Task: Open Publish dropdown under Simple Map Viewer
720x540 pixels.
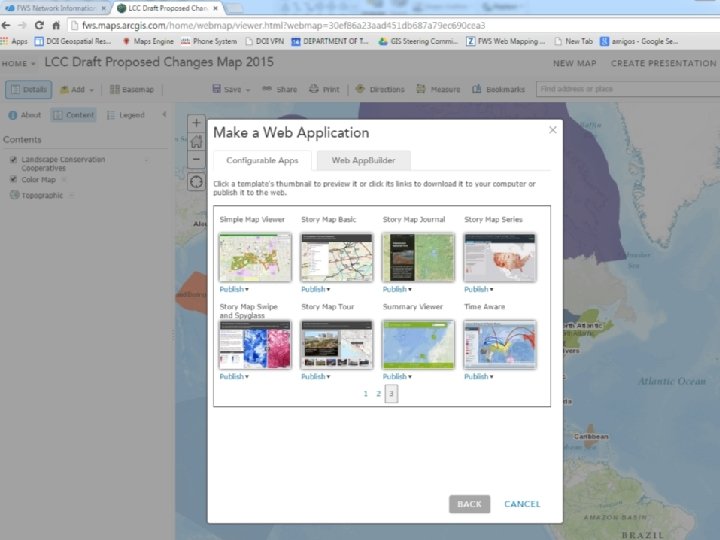Action: point(234,289)
